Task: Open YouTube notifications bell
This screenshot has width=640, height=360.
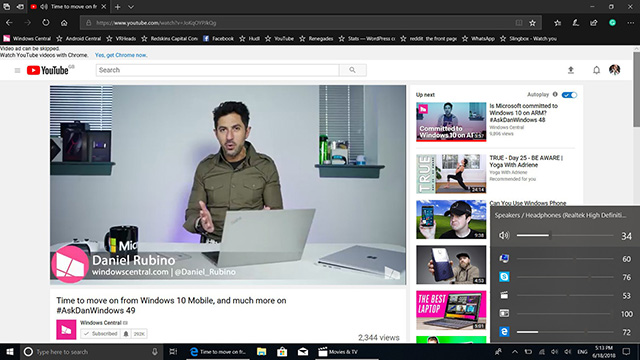Action: point(596,70)
